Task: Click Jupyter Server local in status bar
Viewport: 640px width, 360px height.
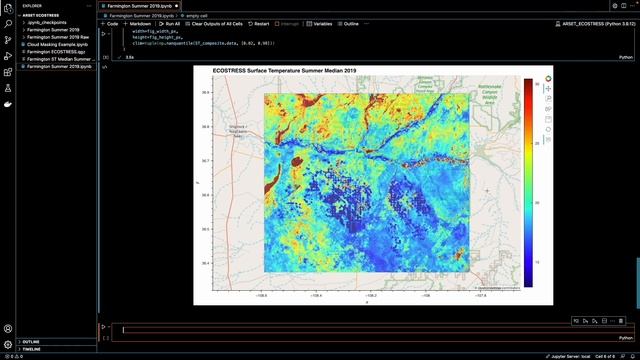Action: coord(568,356)
